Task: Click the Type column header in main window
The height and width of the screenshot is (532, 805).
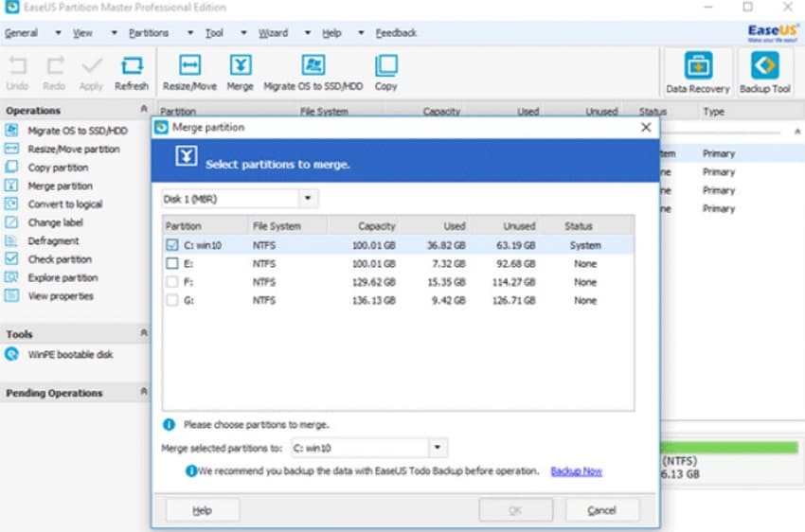Action: (714, 112)
